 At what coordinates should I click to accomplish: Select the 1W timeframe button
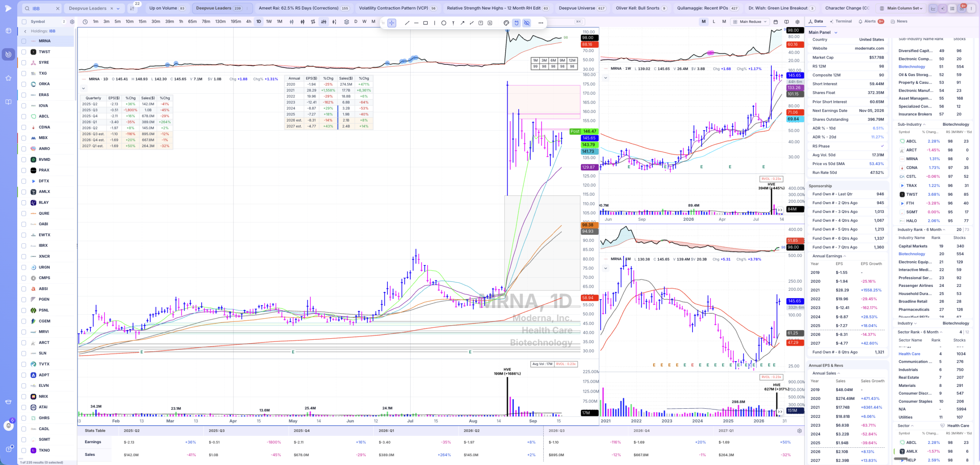coord(269,22)
